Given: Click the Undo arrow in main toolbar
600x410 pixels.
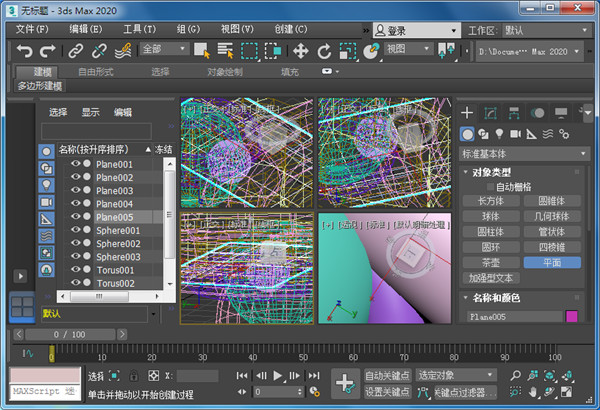Looking at the screenshot, I should point(26,49).
